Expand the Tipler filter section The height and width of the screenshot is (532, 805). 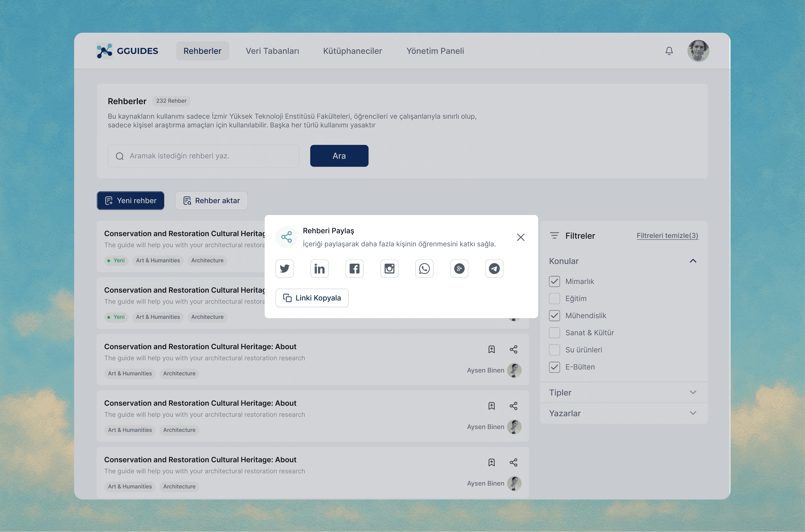[693, 392]
